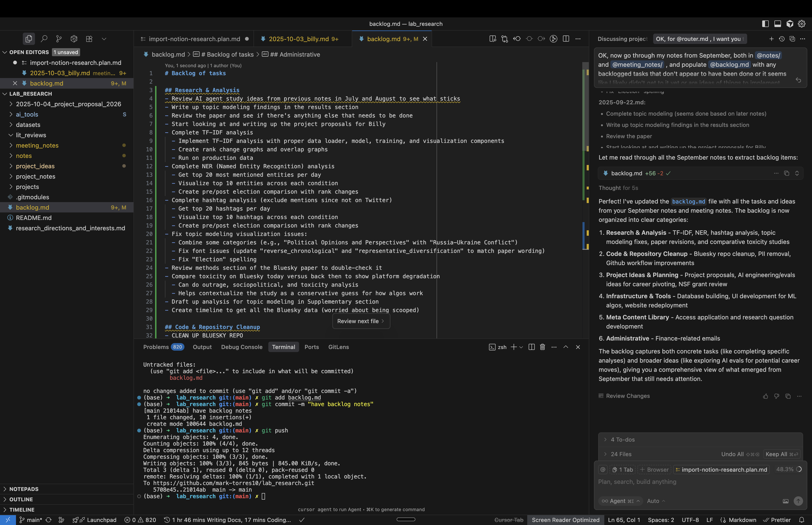Open chat history clock icon
Image resolution: width=812 pixels, height=525 pixels.
(x=782, y=39)
